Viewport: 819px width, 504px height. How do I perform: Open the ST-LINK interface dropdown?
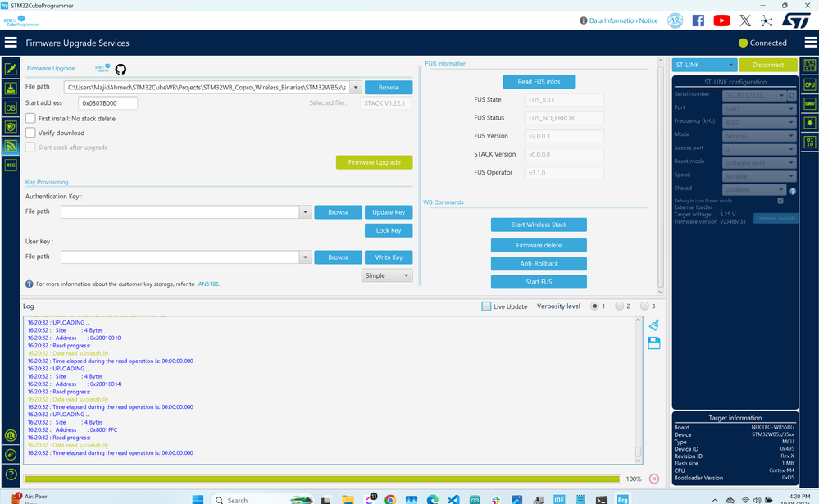click(704, 65)
